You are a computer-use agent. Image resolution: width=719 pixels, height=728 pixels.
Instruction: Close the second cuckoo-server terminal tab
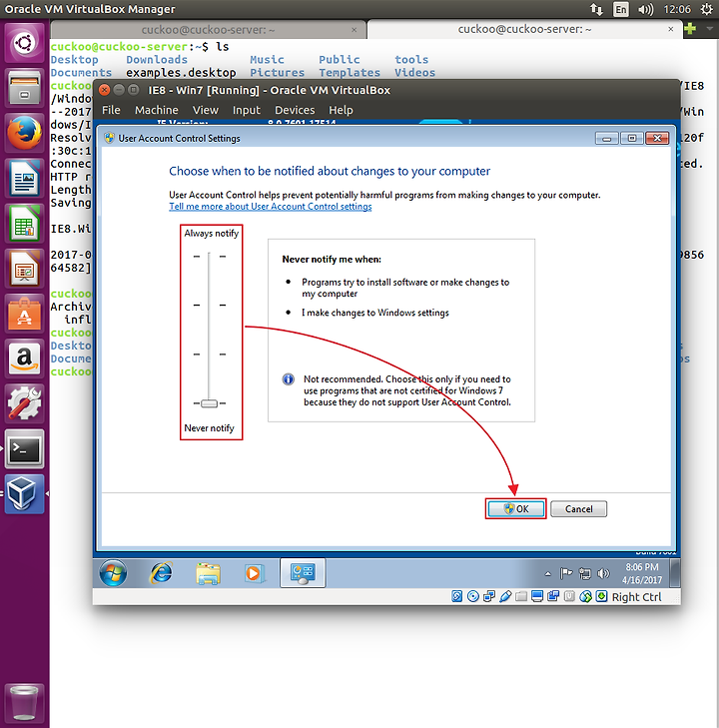[671, 29]
